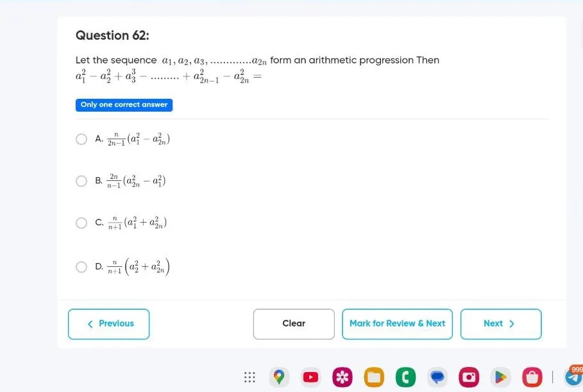
Task: Open the Gallery app
Action: tap(342, 377)
